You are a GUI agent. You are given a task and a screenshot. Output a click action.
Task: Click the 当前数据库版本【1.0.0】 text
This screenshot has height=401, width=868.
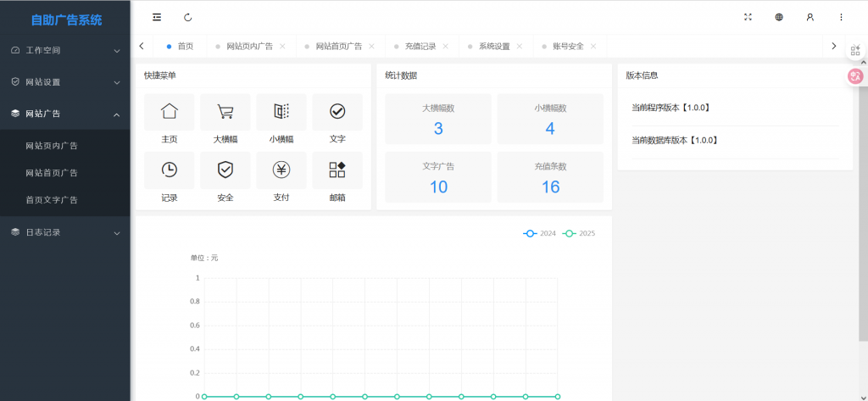(x=675, y=140)
